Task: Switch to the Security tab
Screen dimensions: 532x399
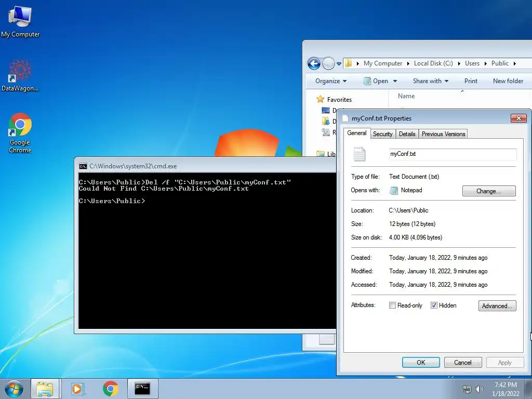Action: (382, 134)
